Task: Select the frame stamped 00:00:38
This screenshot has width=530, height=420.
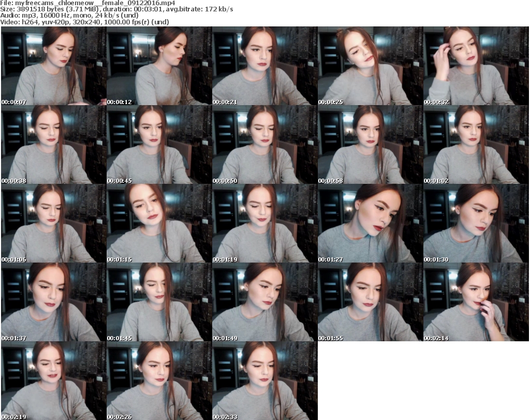Action: pyautogui.click(x=54, y=144)
